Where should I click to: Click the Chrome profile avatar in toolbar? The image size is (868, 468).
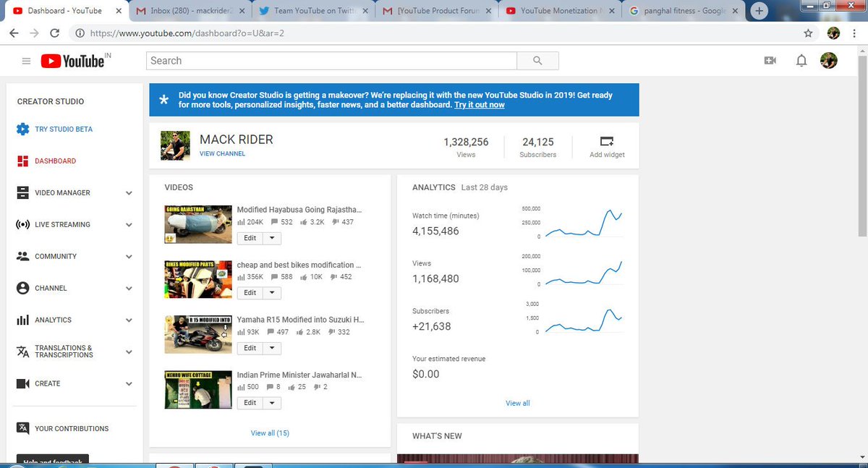833,33
